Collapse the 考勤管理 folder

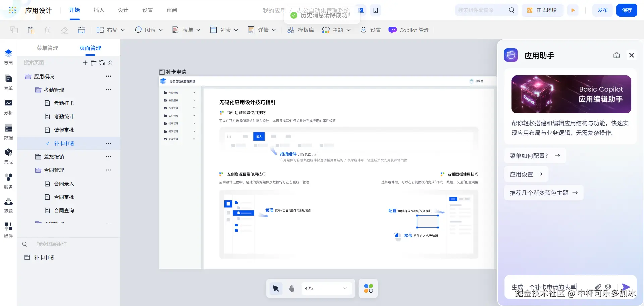[x=38, y=90]
